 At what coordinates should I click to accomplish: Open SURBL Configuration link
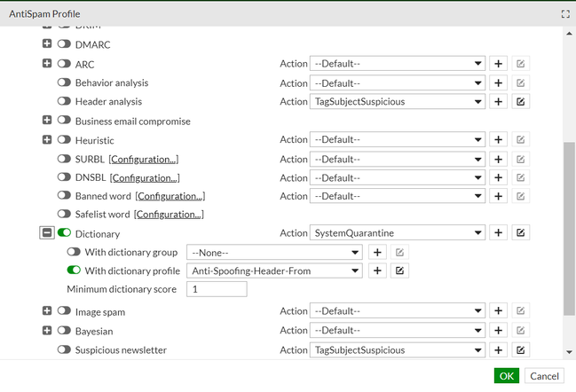144,159
